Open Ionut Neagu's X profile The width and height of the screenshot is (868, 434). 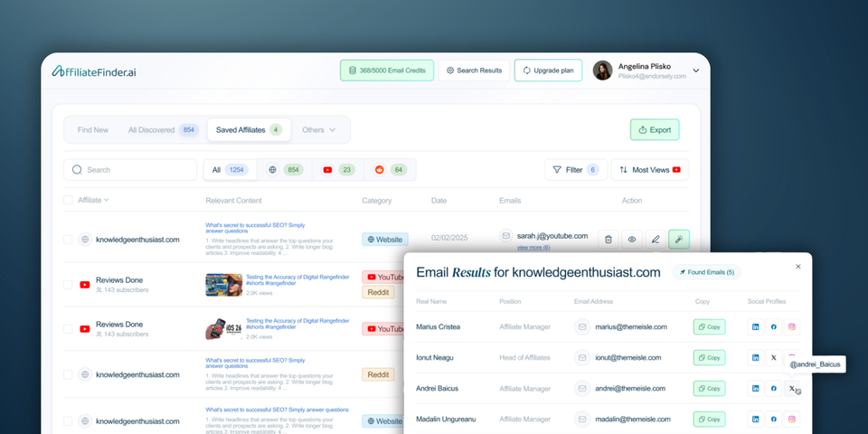(773, 358)
